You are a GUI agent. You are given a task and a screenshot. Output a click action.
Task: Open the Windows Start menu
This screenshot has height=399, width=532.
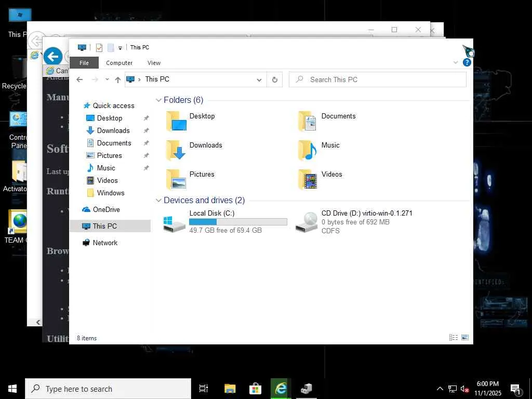12,389
